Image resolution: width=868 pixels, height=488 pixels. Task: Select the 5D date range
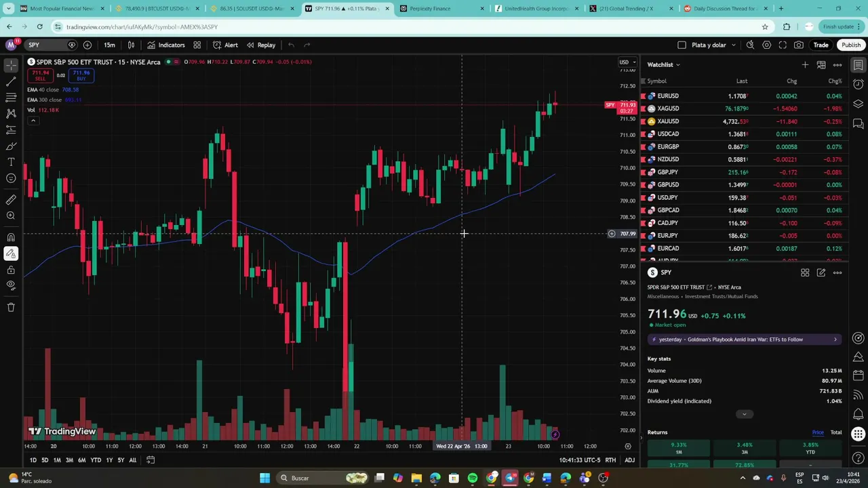click(45, 460)
